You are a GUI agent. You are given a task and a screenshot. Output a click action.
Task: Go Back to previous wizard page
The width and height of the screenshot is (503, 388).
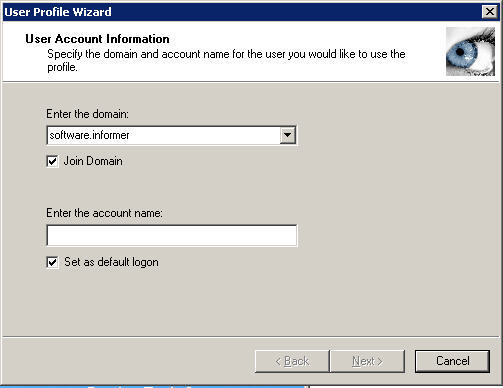292,361
